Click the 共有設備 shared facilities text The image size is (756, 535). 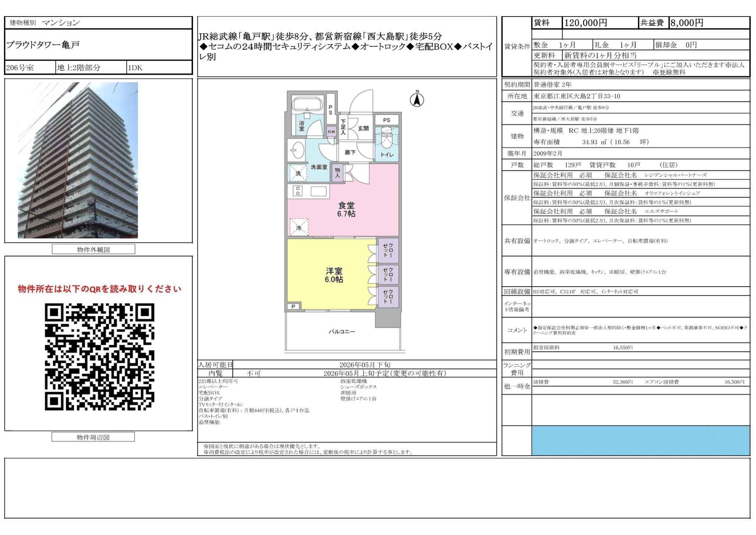[x=600, y=241]
